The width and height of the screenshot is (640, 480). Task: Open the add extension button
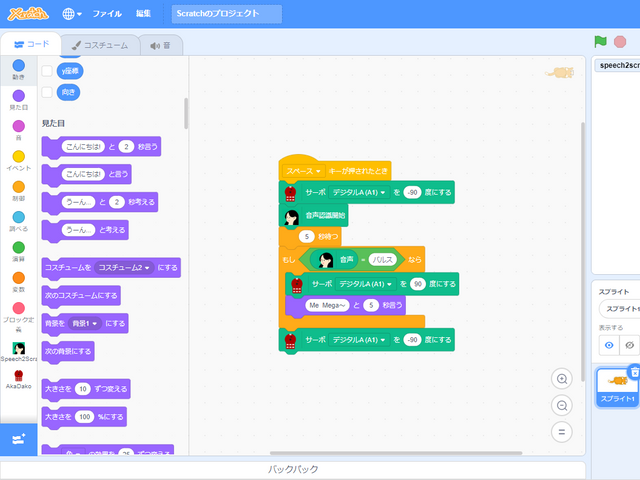tap(19, 439)
